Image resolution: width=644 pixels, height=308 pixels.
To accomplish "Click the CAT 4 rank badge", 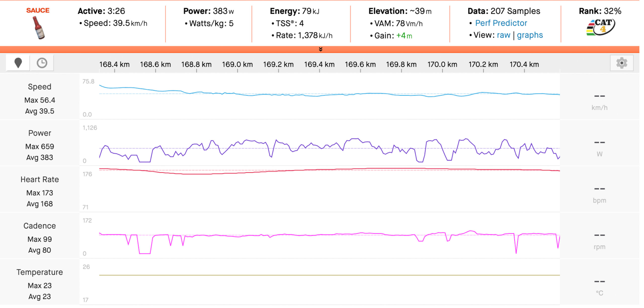I will 600,27.
